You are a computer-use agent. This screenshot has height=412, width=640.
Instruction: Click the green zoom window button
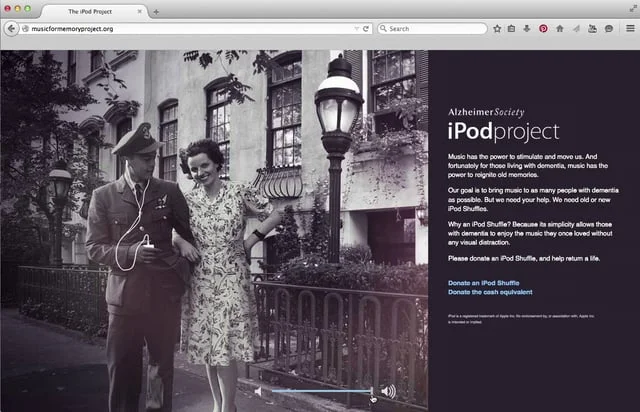pyautogui.click(x=27, y=8)
